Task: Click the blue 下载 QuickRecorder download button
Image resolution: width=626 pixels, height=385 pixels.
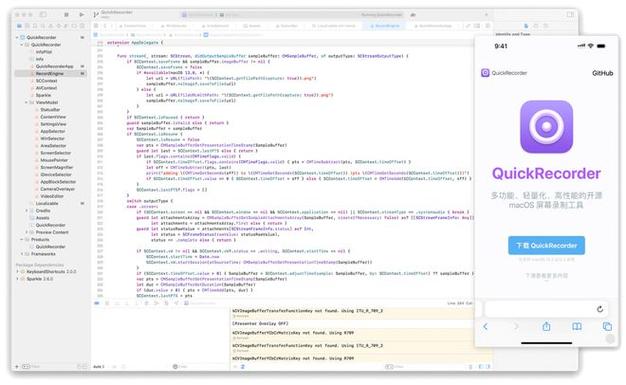Action: (546, 245)
